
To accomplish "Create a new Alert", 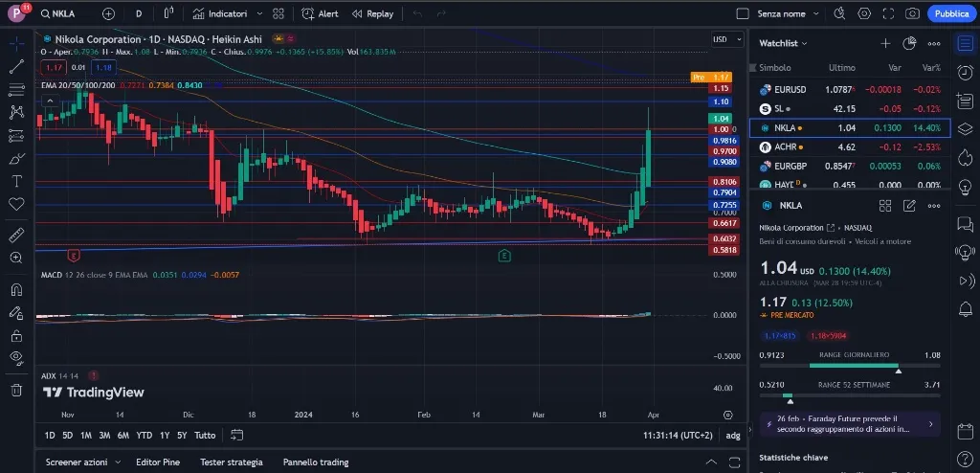I will point(320,13).
